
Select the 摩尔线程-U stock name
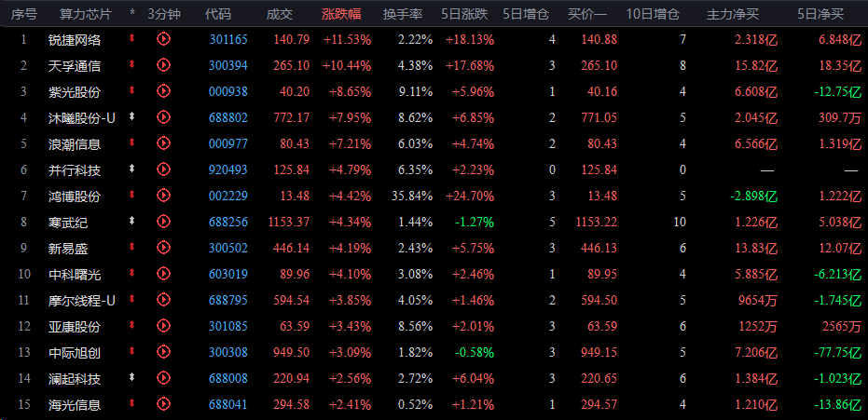[82, 301]
